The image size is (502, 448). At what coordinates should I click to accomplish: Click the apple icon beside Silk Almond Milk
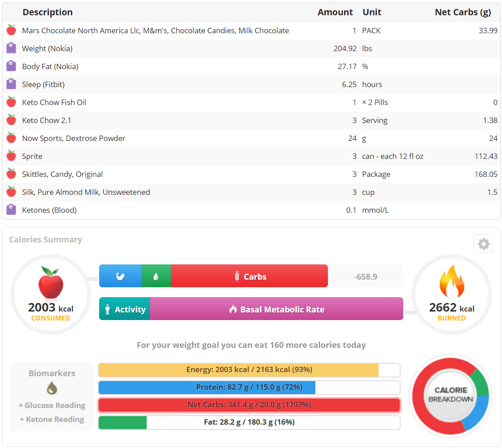pos(11,192)
